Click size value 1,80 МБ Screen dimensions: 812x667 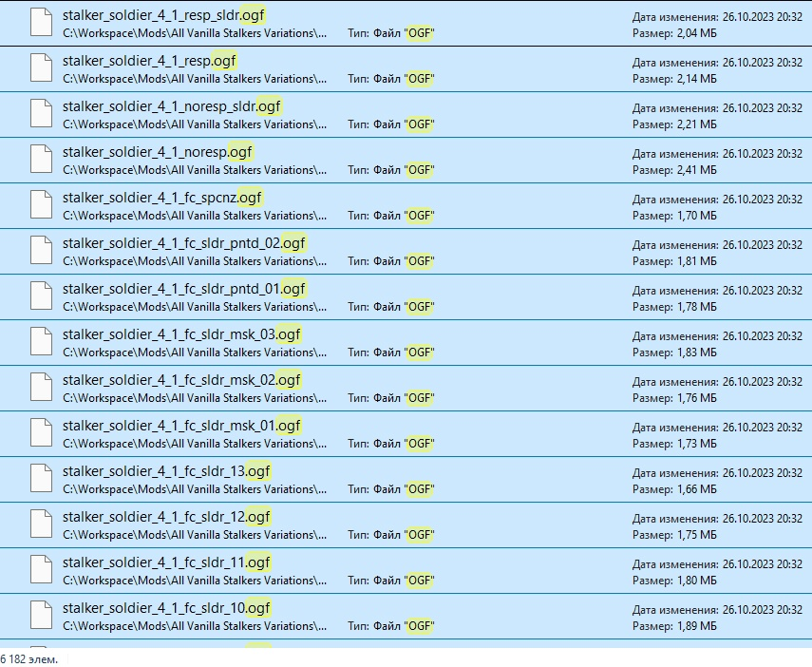coord(696,581)
